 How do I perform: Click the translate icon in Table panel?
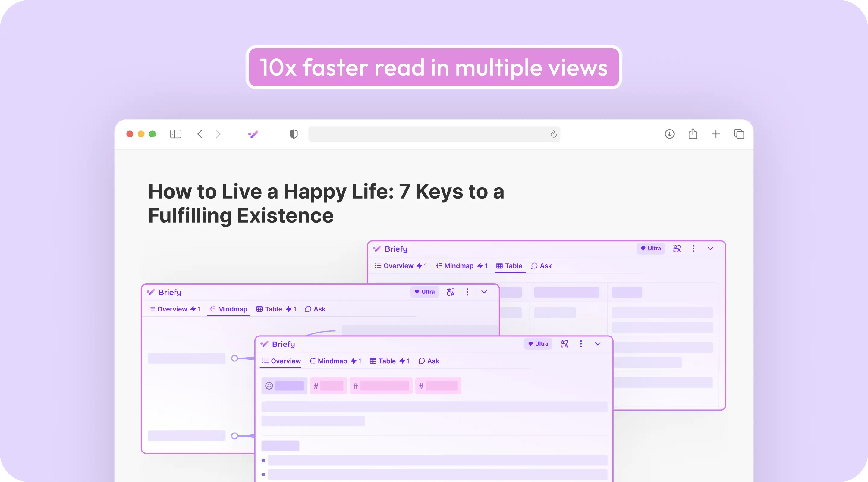(x=677, y=249)
